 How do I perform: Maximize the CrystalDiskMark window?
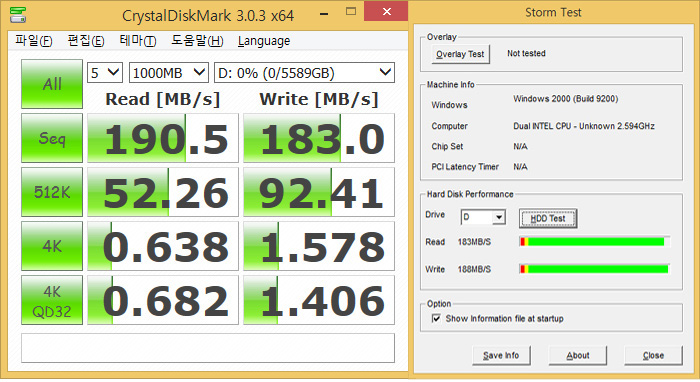(x=351, y=12)
